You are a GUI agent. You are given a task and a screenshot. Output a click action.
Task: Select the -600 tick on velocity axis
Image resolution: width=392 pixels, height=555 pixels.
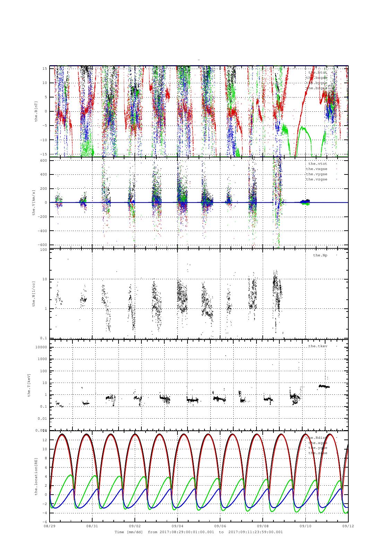click(42, 245)
